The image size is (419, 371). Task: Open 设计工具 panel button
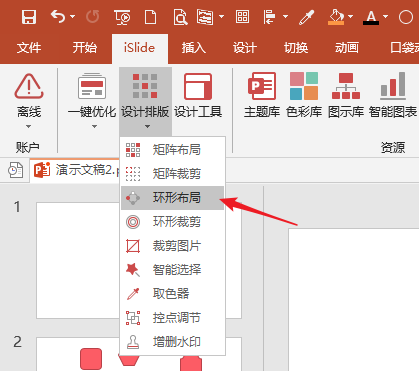coord(198,95)
